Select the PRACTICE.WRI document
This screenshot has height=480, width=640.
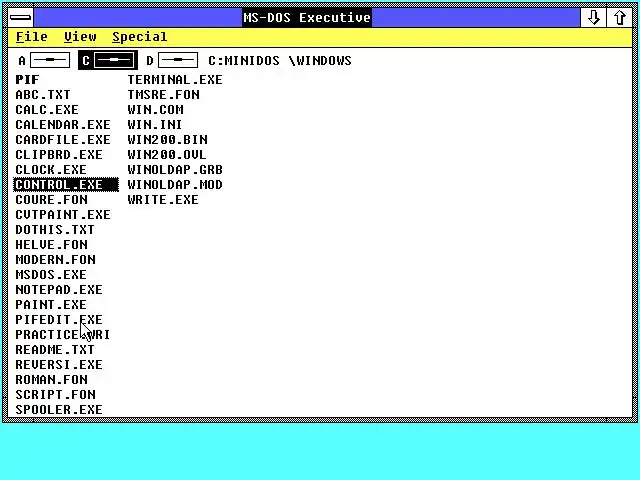(x=62, y=335)
